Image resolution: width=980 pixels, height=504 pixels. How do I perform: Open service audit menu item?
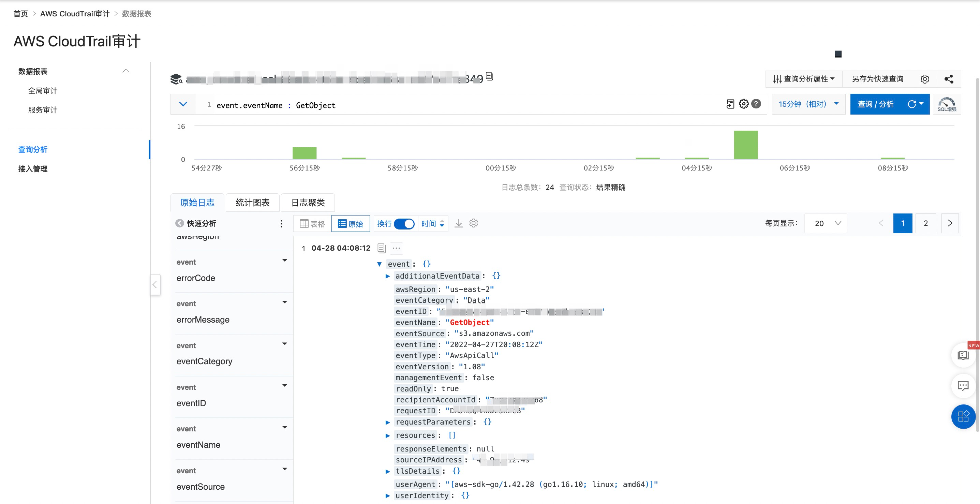click(x=43, y=110)
